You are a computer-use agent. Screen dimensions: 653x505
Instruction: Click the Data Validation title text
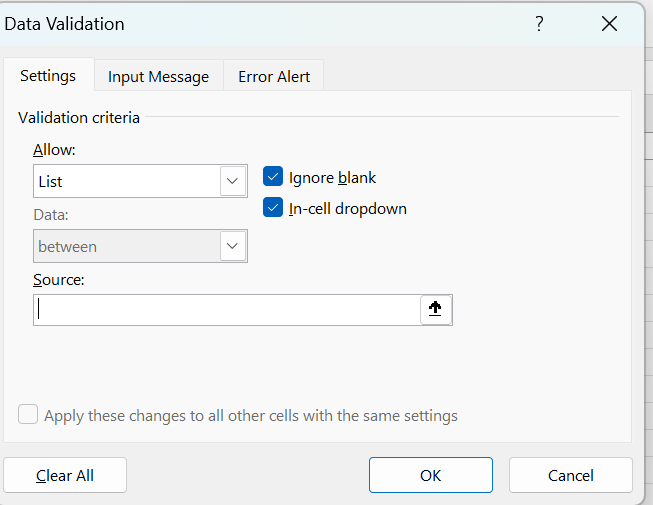(x=65, y=24)
